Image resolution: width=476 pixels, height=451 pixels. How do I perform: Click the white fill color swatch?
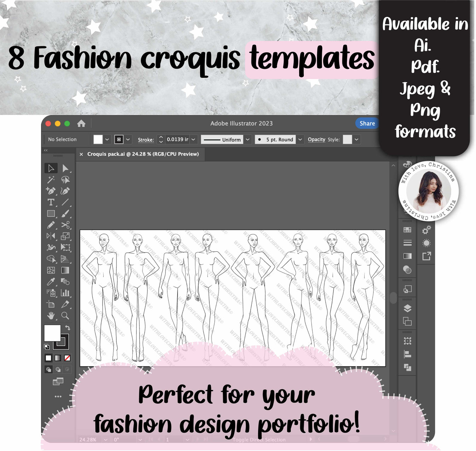[52, 334]
